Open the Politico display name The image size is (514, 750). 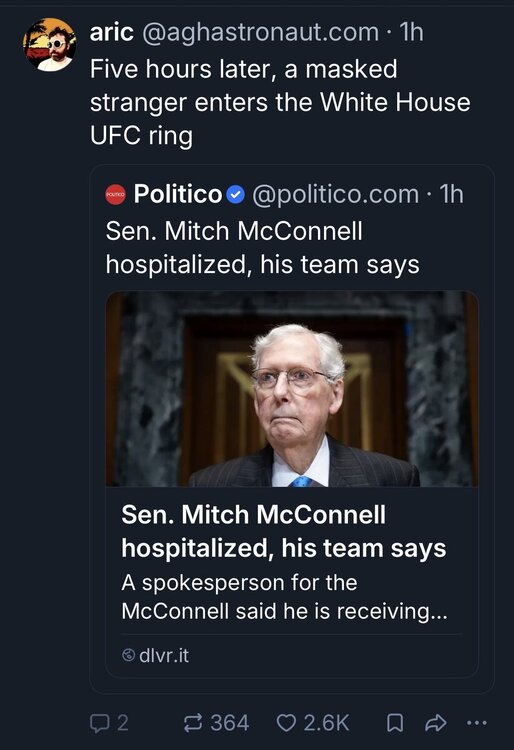[x=178, y=194]
